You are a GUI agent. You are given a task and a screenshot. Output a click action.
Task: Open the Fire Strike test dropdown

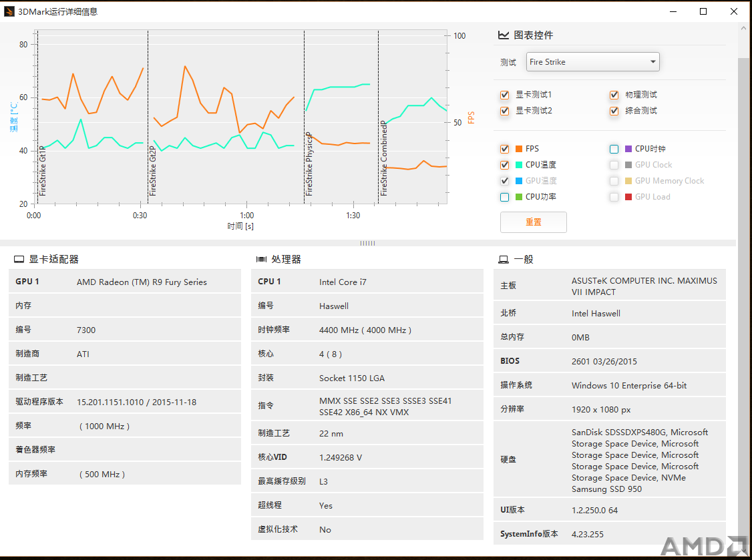(593, 62)
